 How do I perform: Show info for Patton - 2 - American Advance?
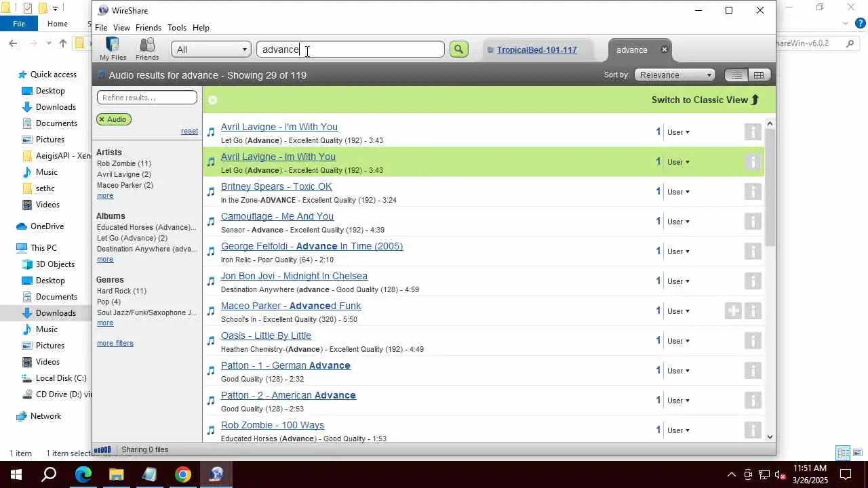(x=752, y=400)
